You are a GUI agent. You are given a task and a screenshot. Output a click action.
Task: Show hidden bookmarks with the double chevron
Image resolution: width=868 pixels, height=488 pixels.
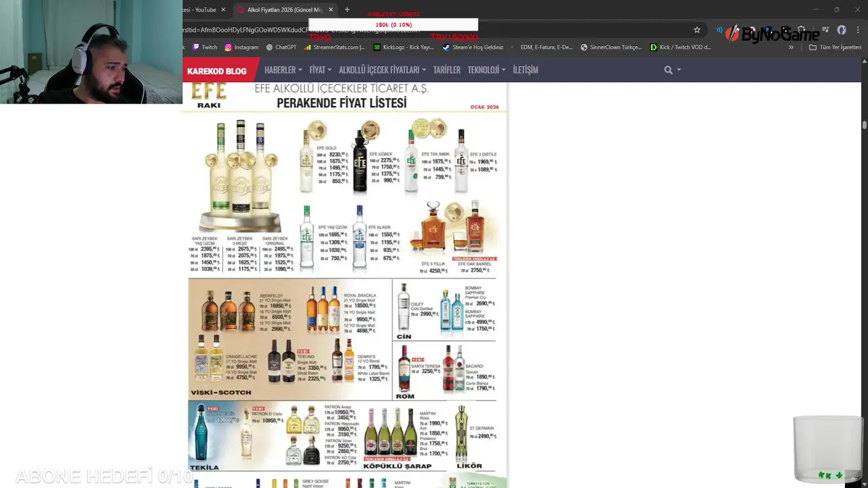point(791,47)
